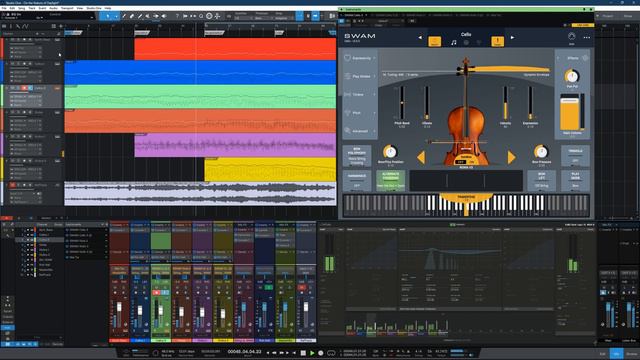Screen dimensions: 640x360
Task: Open Browse panel at bottom right
Action: pos(631,354)
